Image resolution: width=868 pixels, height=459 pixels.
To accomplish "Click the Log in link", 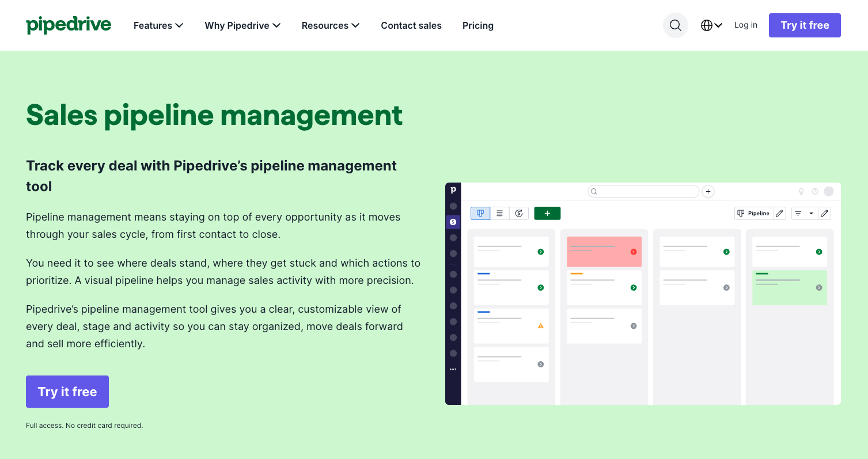I will click(x=746, y=25).
